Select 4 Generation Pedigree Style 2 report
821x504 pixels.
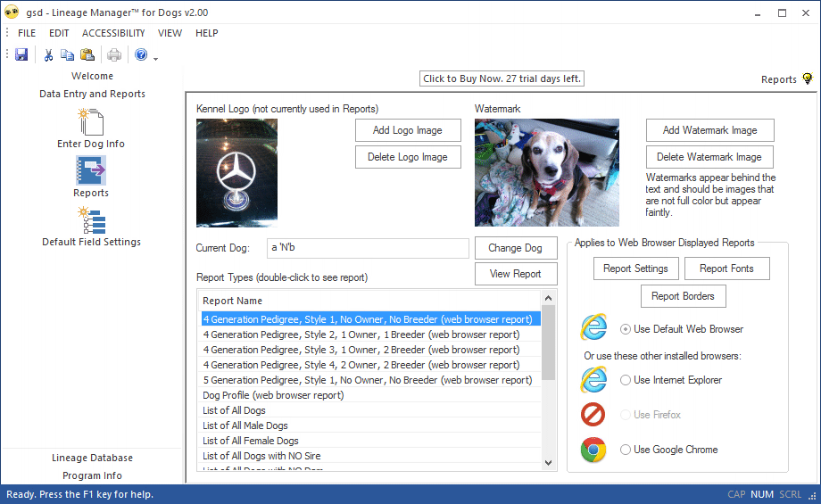(370, 335)
